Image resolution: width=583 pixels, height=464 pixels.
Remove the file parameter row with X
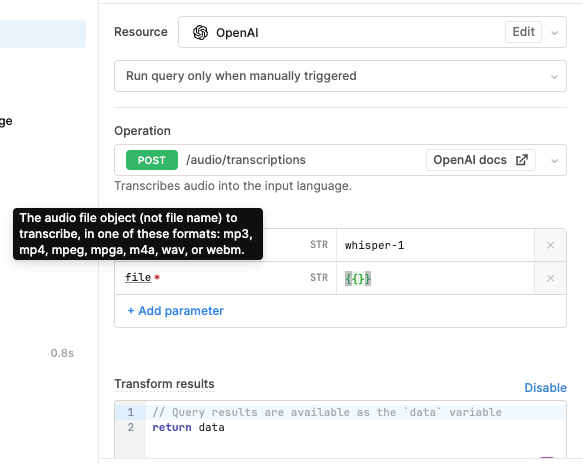[550, 278]
